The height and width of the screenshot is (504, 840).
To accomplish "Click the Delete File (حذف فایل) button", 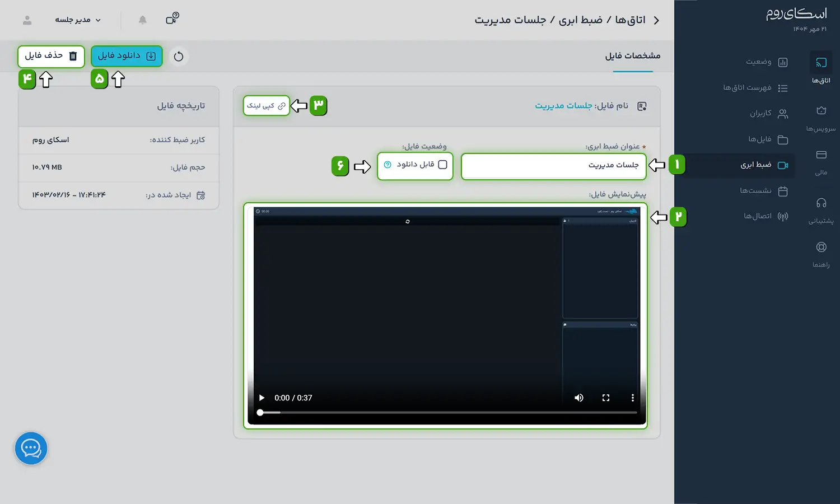I will click(x=51, y=56).
